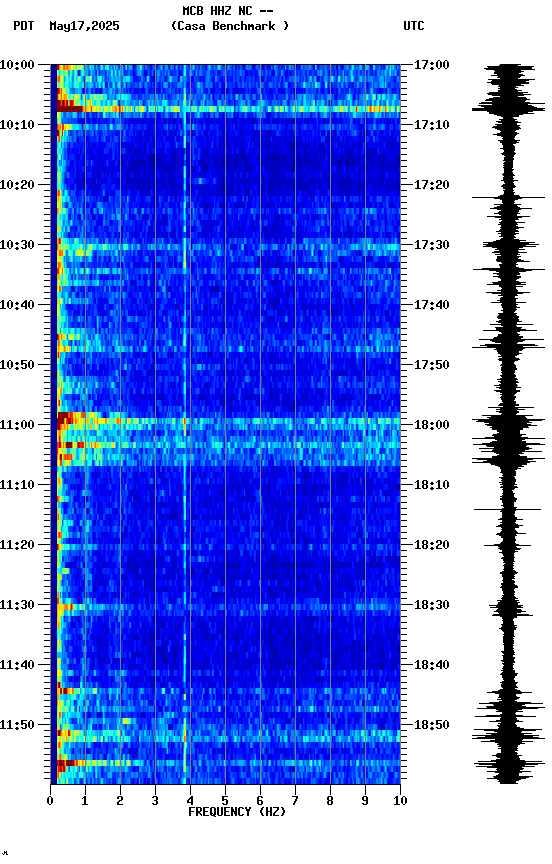Click the 'FREQUENCY (HZ)' axis title

pyautogui.click(x=237, y=812)
